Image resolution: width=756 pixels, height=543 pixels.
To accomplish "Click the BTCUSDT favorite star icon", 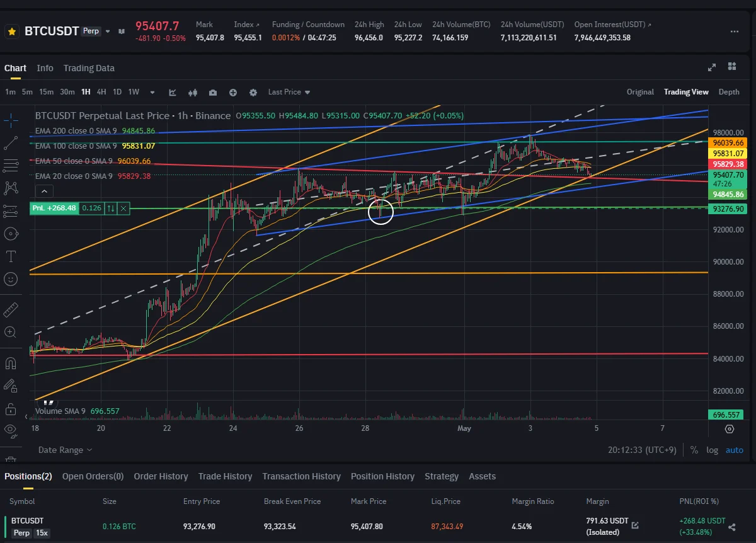I will [11, 31].
